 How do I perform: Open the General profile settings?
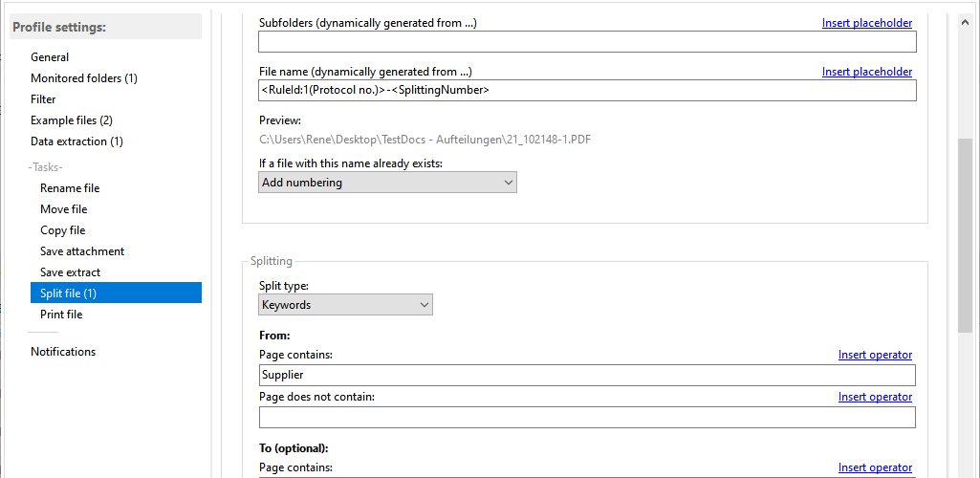click(50, 56)
